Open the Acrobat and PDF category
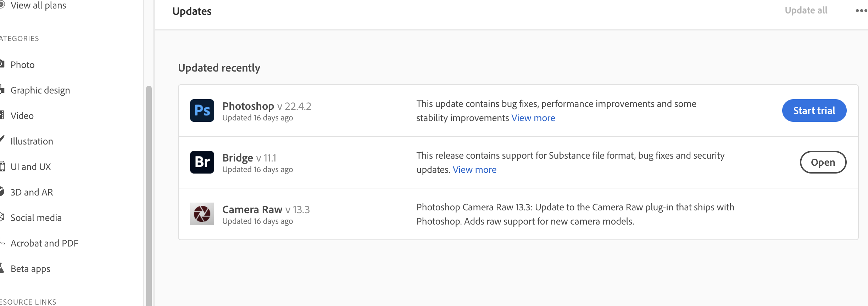Image resolution: width=868 pixels, height=306 pixels. [44, 243]
